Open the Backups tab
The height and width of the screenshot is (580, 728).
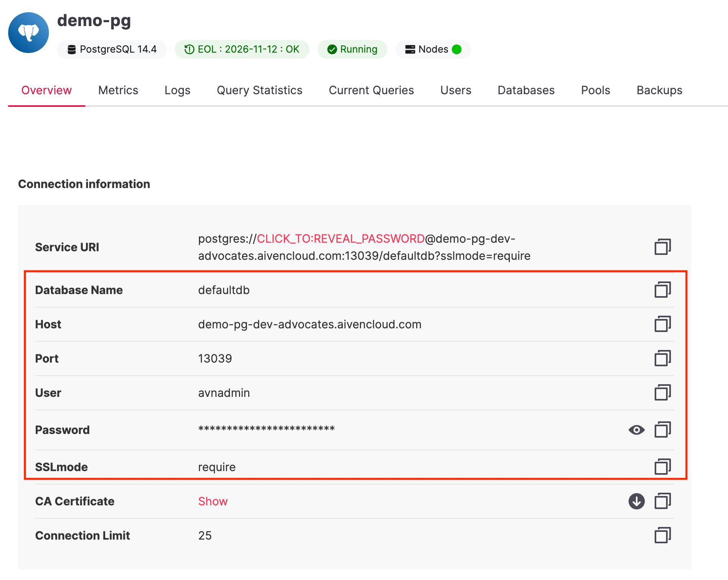[x=659, y=90]
